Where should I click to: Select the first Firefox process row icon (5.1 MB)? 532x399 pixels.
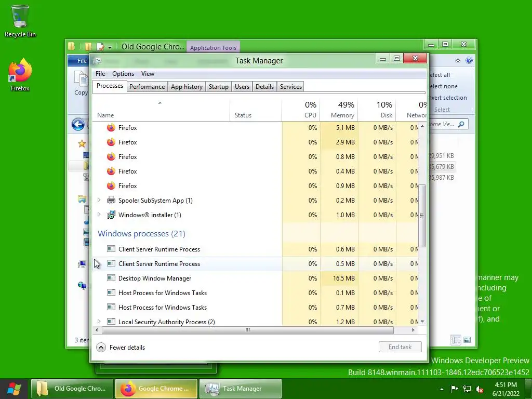(x=111, y=128)
